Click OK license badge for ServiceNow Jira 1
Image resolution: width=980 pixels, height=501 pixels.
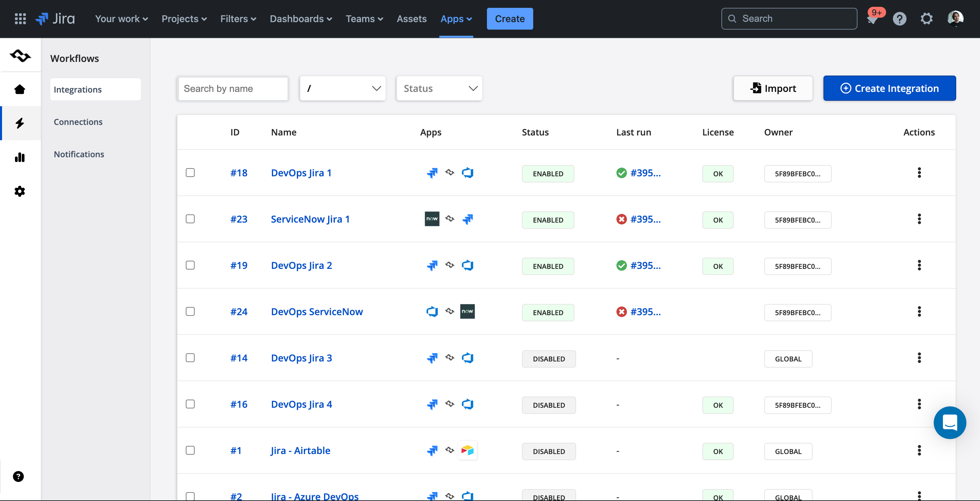pos(718,220)
